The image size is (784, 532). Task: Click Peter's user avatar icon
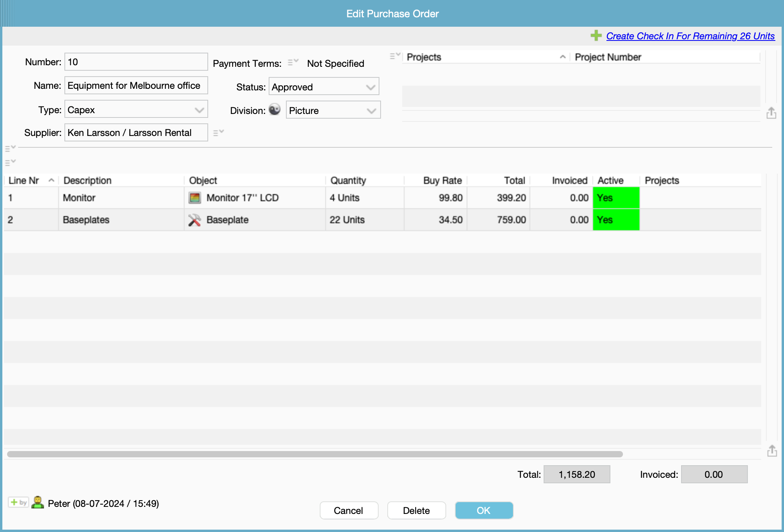(38, 503)
